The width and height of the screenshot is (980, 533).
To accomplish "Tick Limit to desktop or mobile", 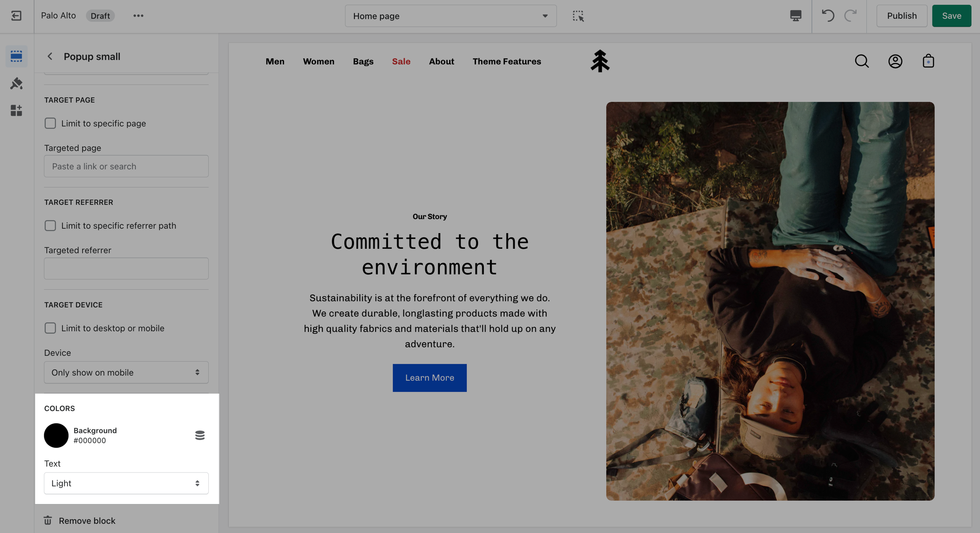I will (x=50, y=328).
